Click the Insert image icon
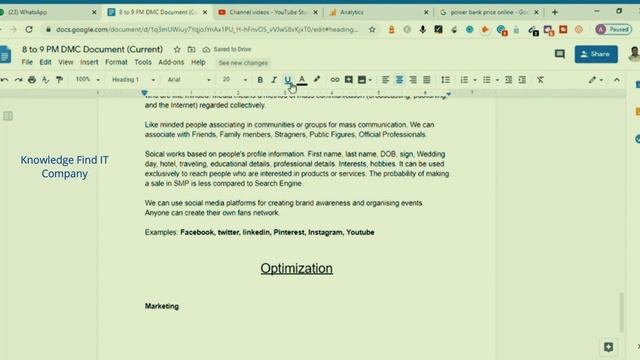Image resolution: width=640 pixels, height=360 pixels. click(362, 80)
